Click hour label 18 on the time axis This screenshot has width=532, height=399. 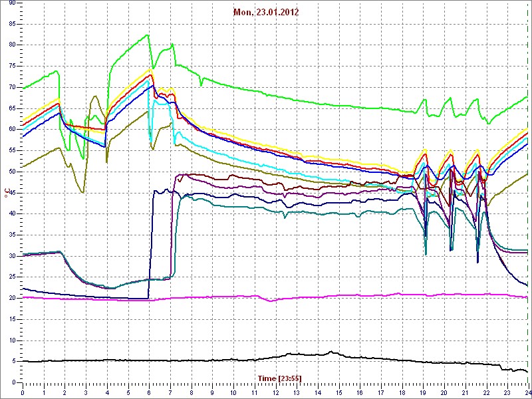(x=402, y=392)
